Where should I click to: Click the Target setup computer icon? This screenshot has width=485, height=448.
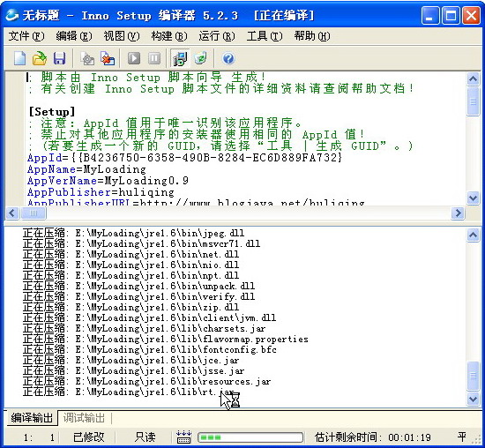(180, 58)
